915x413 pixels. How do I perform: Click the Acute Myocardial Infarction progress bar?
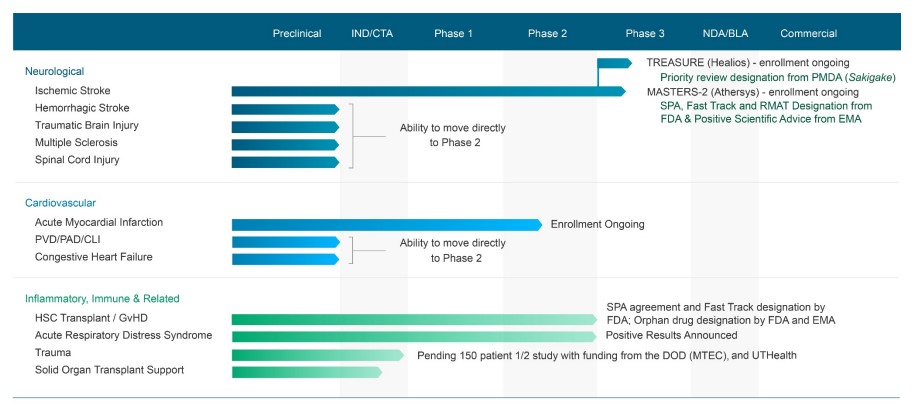(386, 224)
